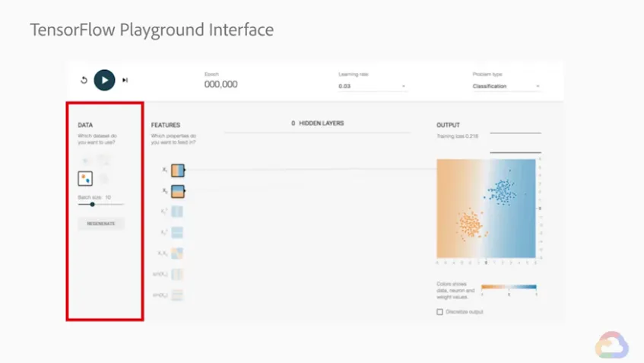Click the REGENERATE button
The width and height of the screenshot is (644, 363).
tap(101, 224)
